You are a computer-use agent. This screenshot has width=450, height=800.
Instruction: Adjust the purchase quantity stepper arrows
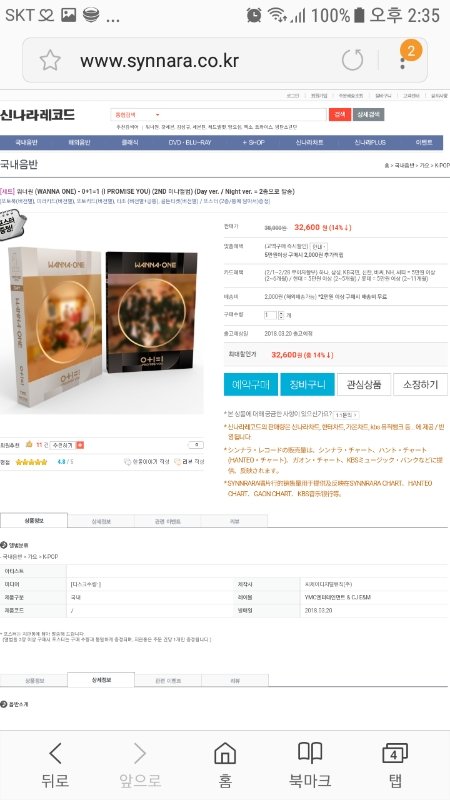(x=281, y=315)
